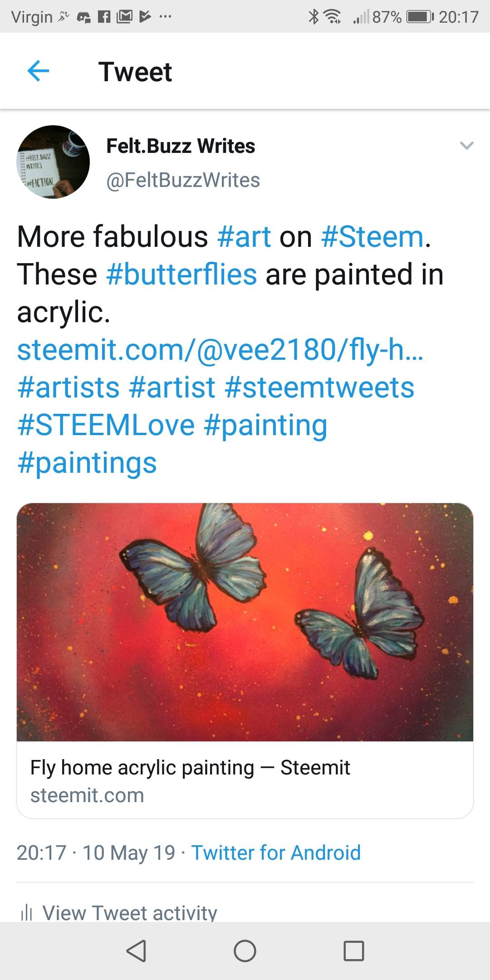The image size is (490, 980).
Task: Tap the #paintings hashtag
Action: click(87, 463)
